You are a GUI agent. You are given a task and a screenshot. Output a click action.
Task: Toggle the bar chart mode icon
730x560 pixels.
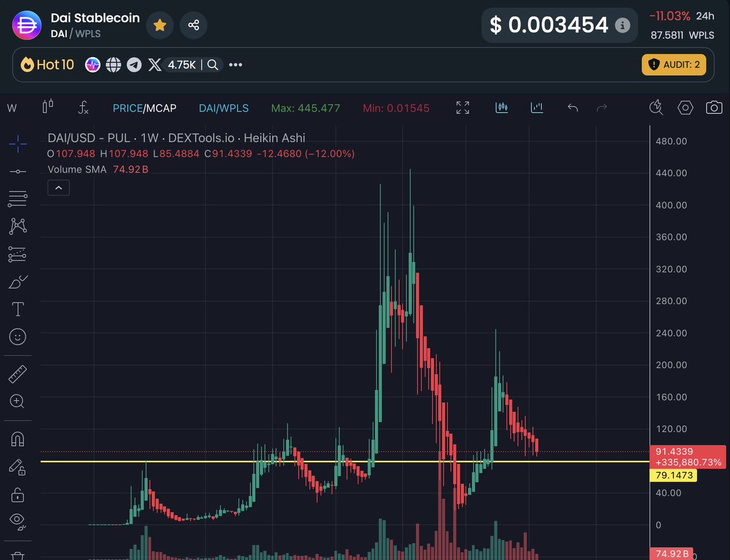coord(537,108)
